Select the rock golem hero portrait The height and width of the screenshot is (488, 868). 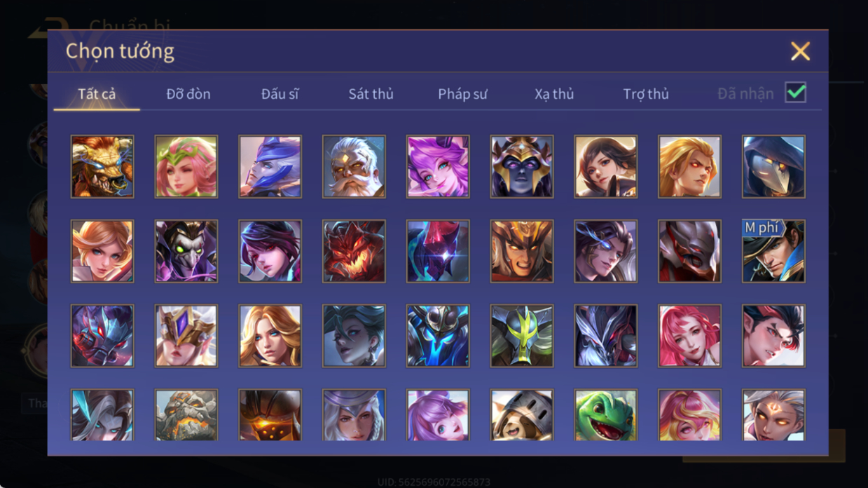pyautogui.click(x=186, y=415)
